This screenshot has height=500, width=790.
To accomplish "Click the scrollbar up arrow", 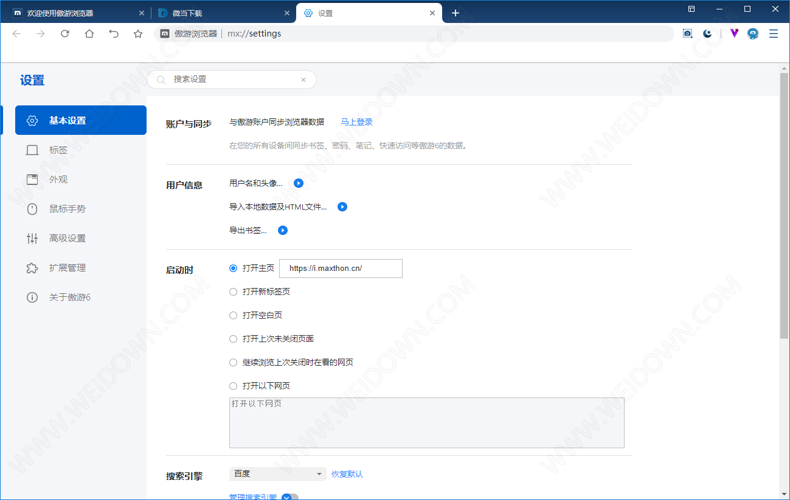I will tap(784, 68).
